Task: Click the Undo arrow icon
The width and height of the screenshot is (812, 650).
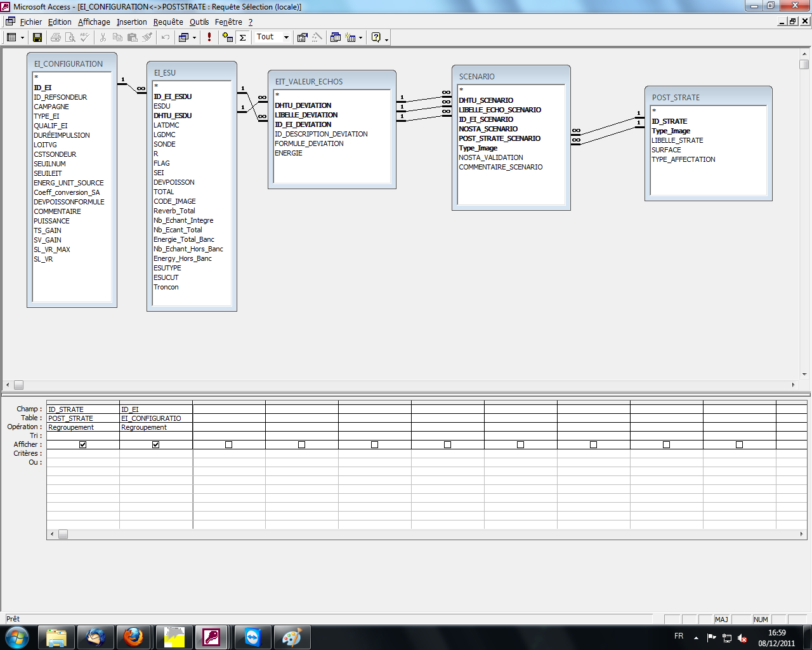Action: click(166, 37)
